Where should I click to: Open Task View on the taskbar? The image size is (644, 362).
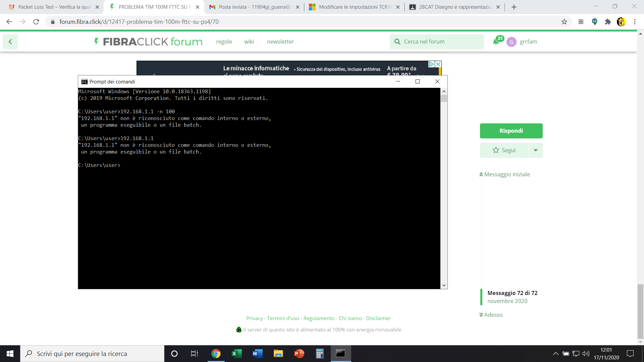(194, 354)
